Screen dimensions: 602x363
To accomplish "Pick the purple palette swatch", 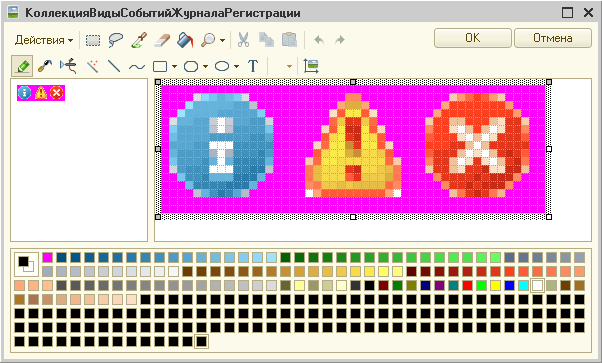I will point(439,285).
